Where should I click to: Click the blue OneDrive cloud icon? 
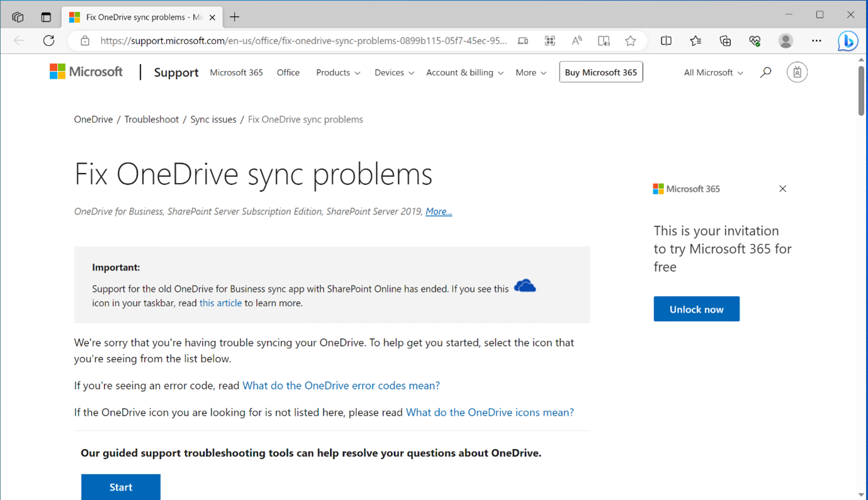(525, 286)
